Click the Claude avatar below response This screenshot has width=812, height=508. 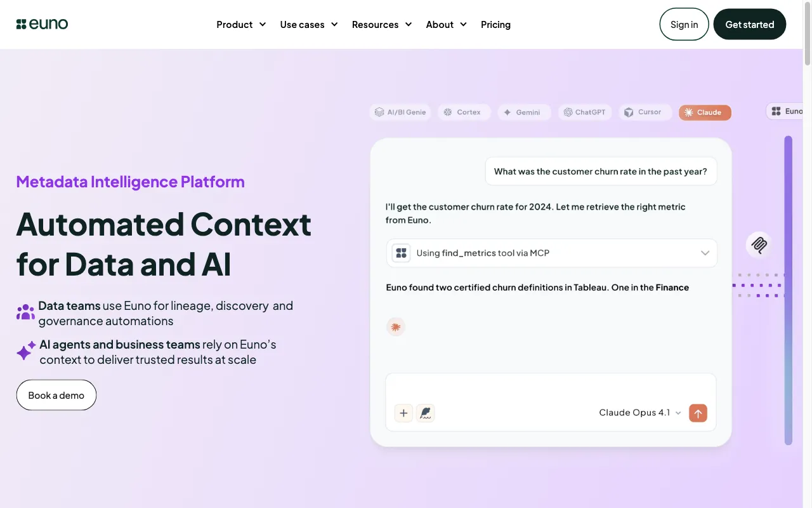click(396, 327)
